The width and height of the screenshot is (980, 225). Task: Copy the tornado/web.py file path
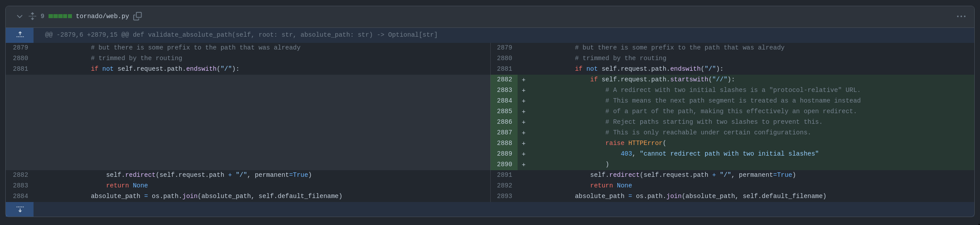tap(138, 16)
